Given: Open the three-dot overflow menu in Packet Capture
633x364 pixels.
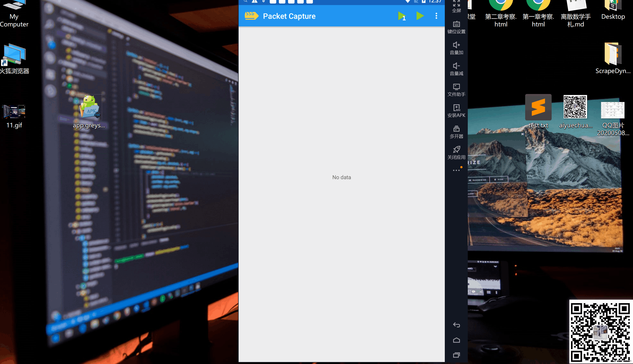Looking at the screenshot, I should [436, 16].
